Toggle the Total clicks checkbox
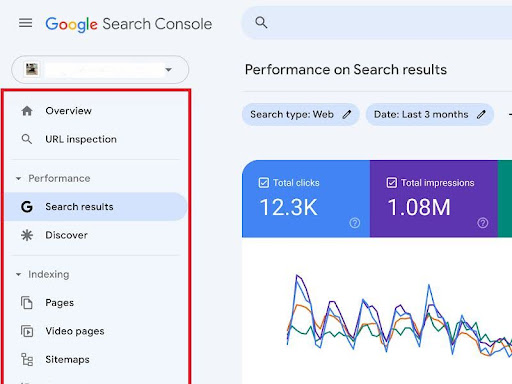The width and height of the screenshot is (512, 384). (264, 183)
